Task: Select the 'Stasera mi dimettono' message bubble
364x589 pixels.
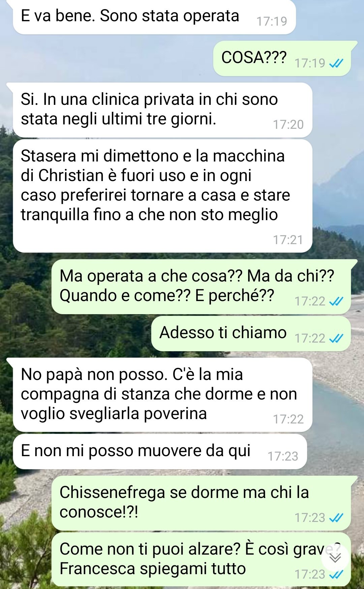Action: (x=162, y=196)
